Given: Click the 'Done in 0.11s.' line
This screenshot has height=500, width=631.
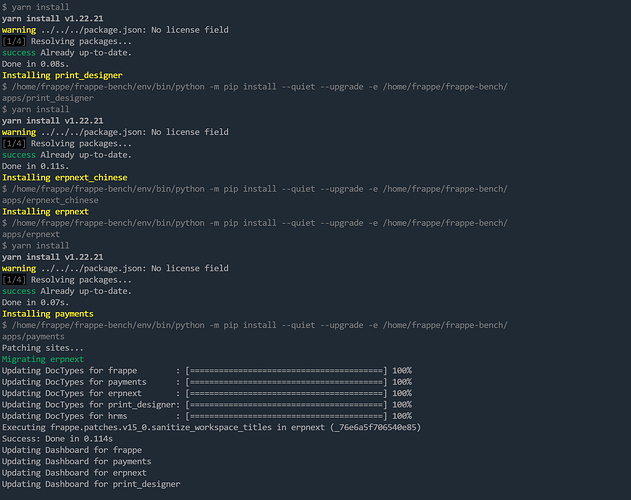Looking at the screenshot, I should [35, 166].
